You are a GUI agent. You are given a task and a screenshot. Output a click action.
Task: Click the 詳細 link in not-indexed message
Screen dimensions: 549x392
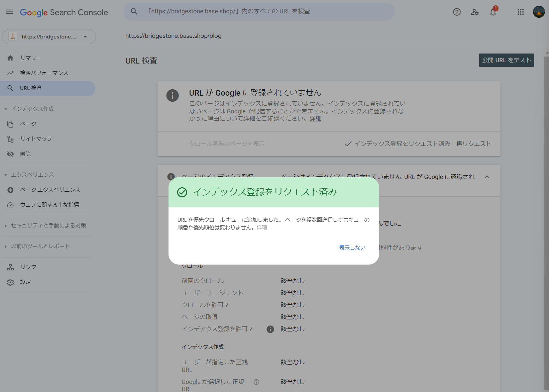click(x=315, y=119)
